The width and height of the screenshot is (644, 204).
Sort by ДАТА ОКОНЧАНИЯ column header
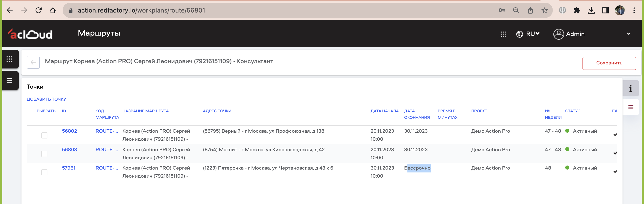tap(417, 114)
